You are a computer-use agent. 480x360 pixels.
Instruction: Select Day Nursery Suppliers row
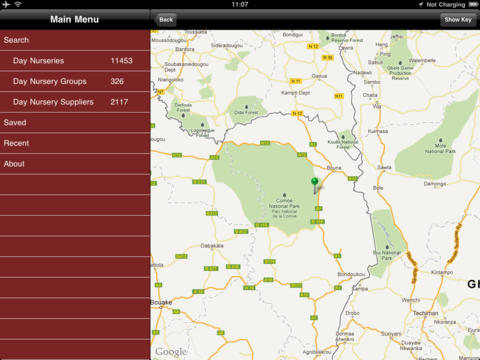click(75, 102)
